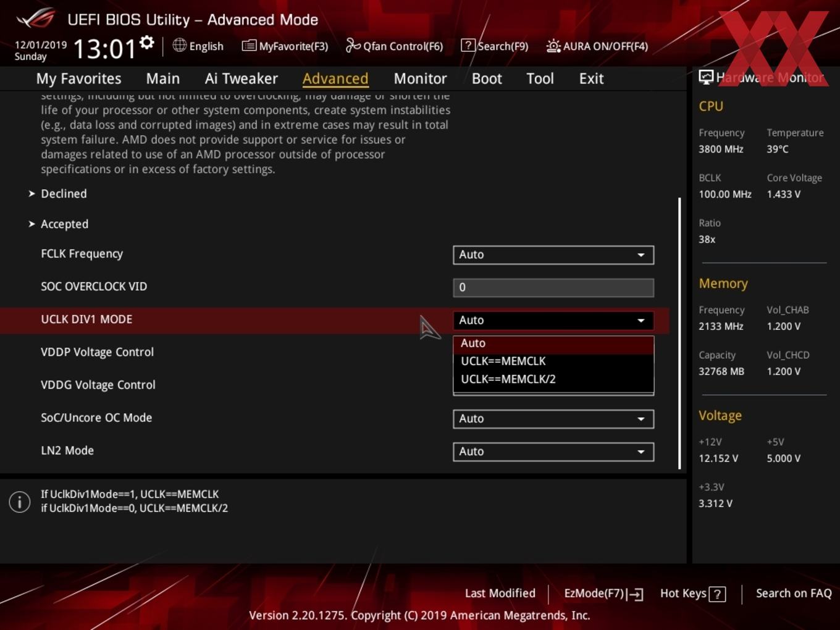Select the UCLK DIV1 MODE row label
The image size is (840, 630).
(x=86, y=319)
